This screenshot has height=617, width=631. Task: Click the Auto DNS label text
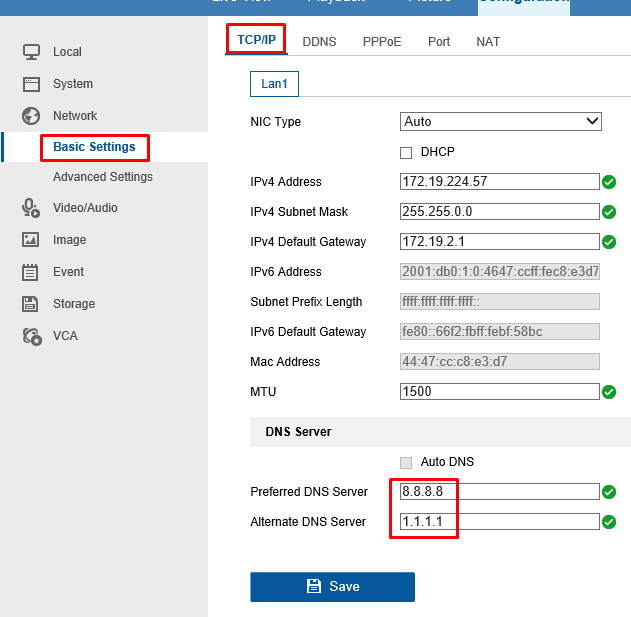click(447, 462)
